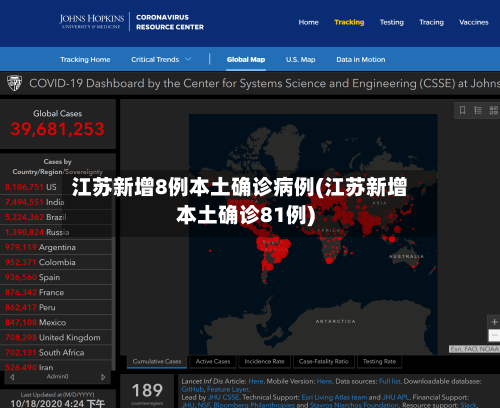Open the Home menu item
500x408 pixels.
click(x=309, y=22)
